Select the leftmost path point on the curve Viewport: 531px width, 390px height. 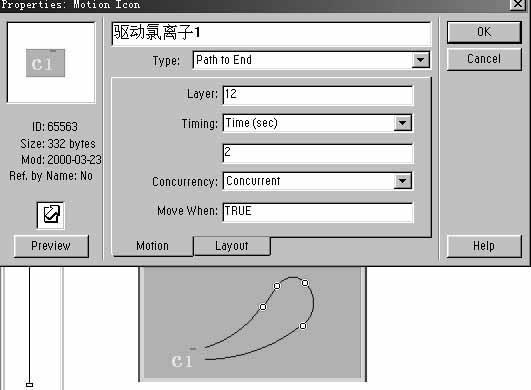click(x=263, y=307)
